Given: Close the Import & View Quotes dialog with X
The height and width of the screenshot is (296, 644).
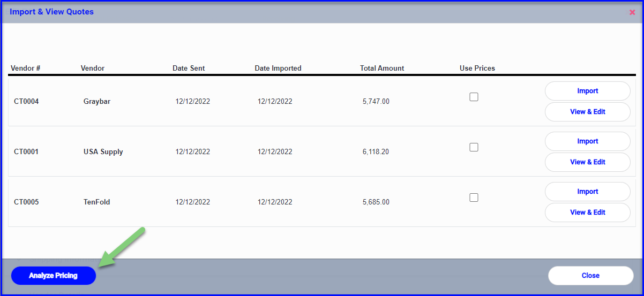Looking at the screenshot, I should point(632,12).
